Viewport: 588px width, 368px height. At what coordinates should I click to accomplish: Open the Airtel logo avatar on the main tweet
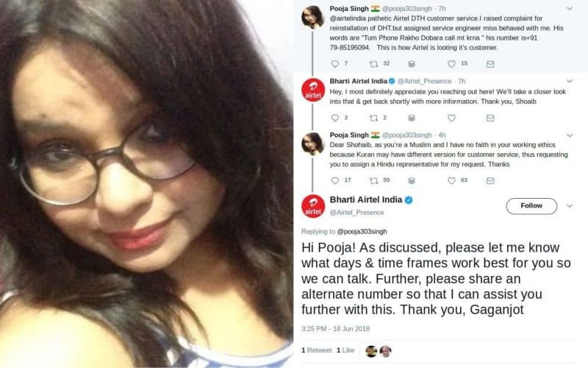click(313, 206)
